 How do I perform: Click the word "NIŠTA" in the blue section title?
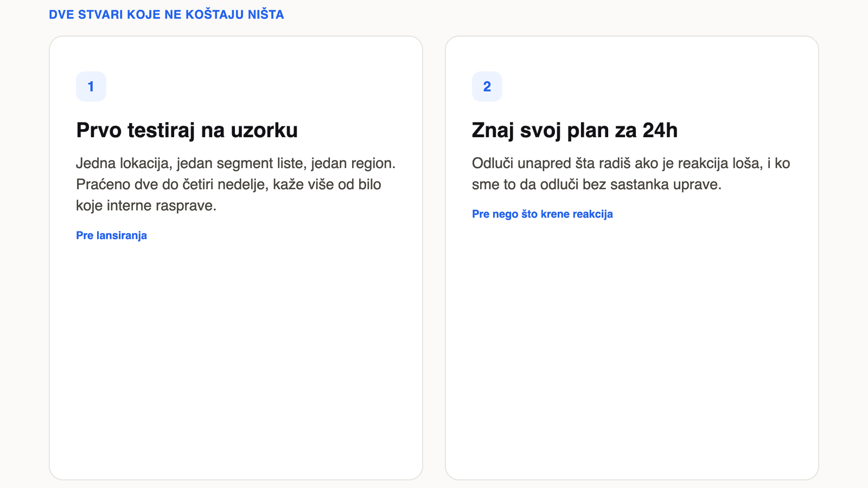click(266, 15)
